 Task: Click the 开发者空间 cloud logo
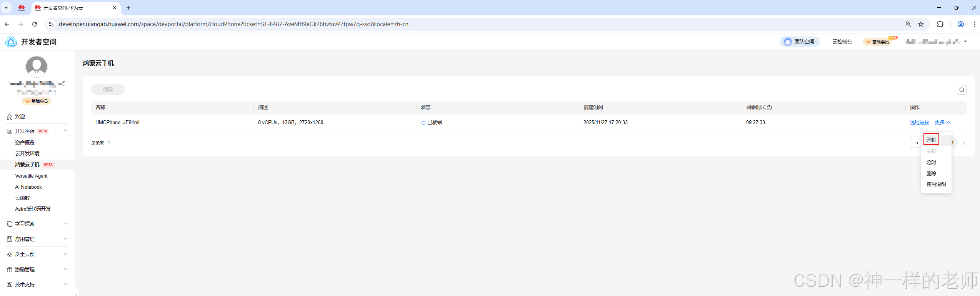click(x=11, y=42)
